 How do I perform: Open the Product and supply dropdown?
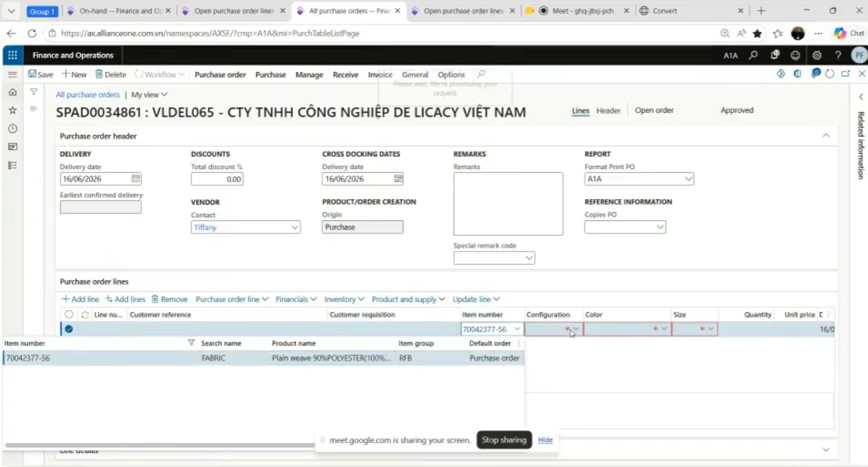tap(408, 299)
